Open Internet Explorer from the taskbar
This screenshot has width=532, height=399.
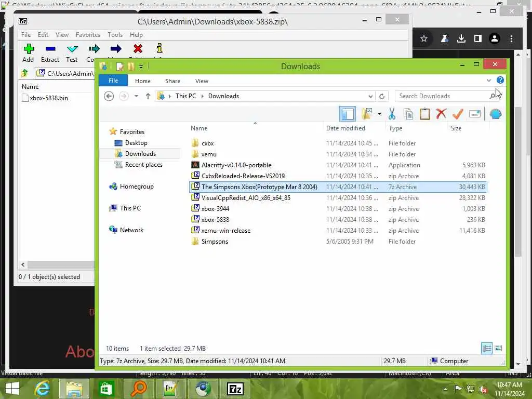coord(43,389)
